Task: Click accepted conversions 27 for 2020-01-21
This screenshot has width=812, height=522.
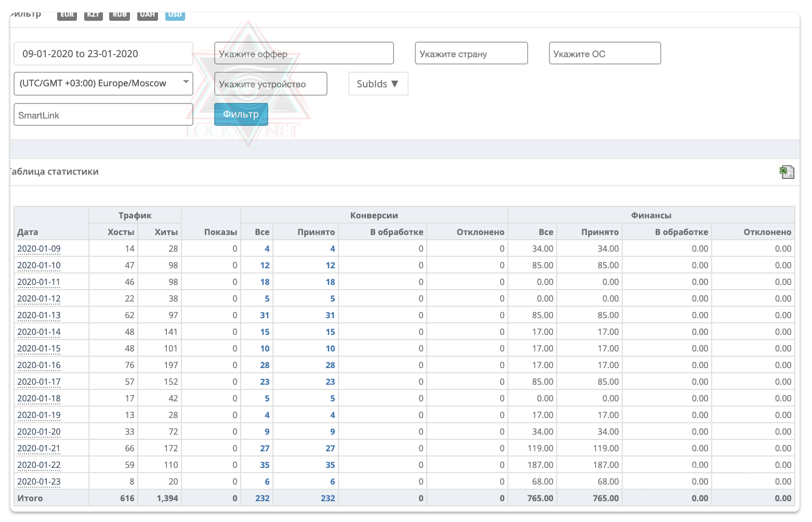Action: tap(330, 448)
